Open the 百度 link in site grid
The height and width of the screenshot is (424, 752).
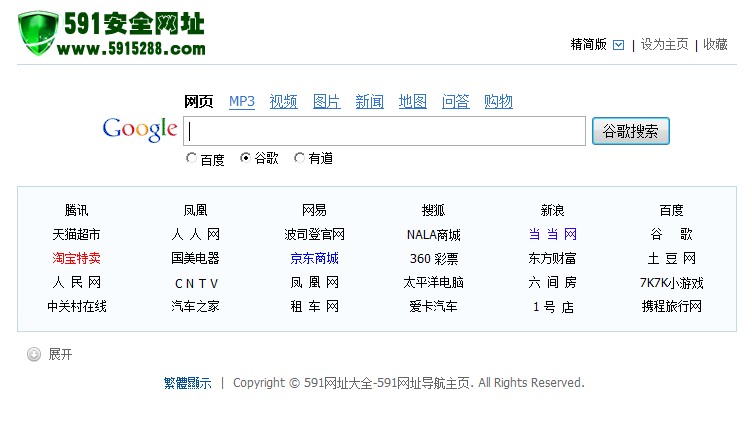pyautogui.click(x=671, y=210)
